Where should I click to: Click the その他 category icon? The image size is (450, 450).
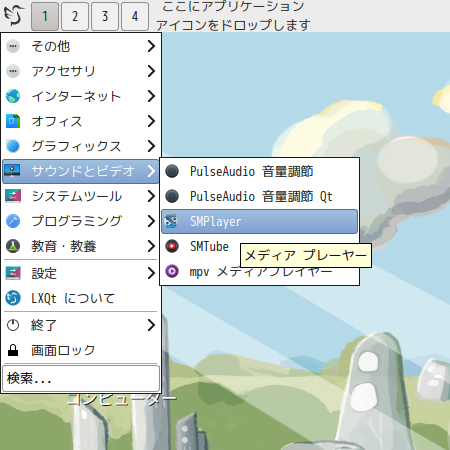point(13,46)
